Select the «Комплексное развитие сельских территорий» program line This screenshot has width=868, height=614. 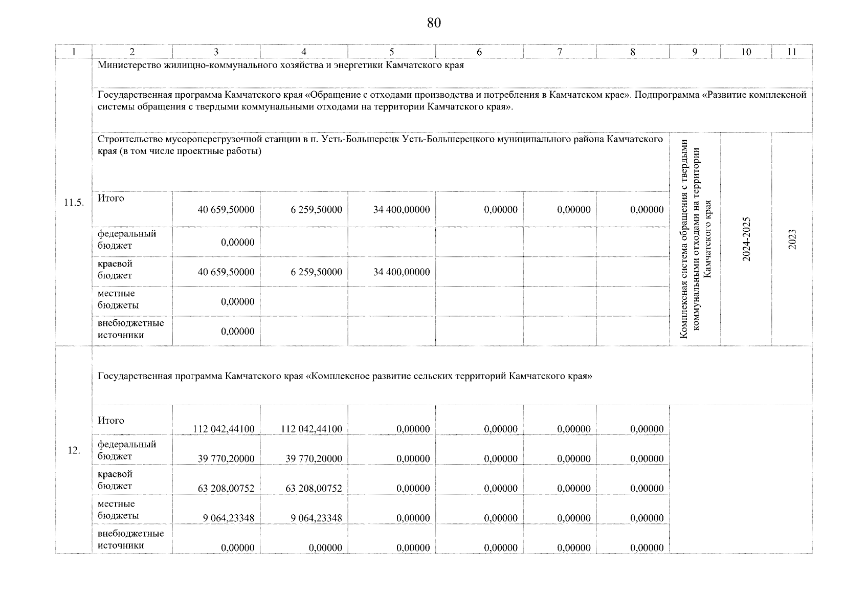[x=345, y=377]
